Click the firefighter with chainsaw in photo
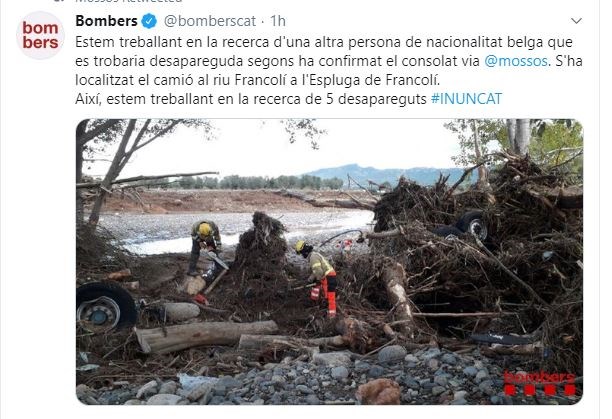This screenshot has width=612, height=419. 205,248
